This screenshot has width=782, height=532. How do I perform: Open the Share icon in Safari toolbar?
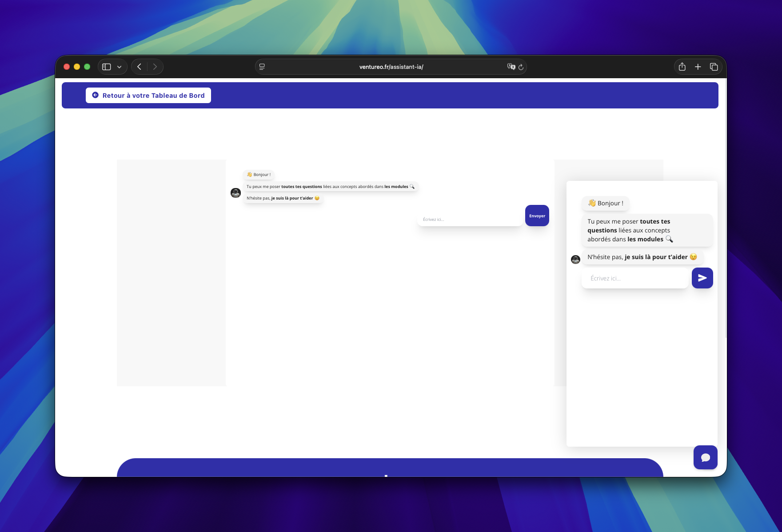tap(682, 67)
